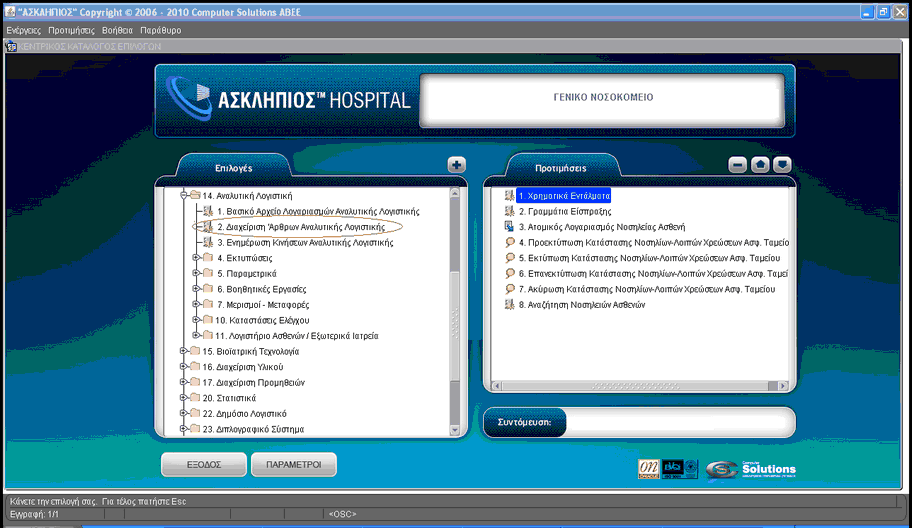
Task: Click the folder icon of 20. Στατιστικά
Action: 195,398
